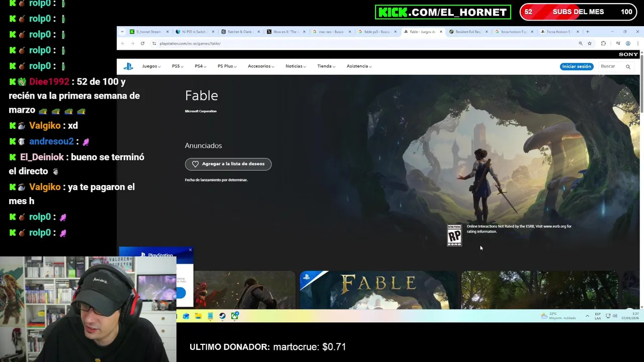
Task: Click the KICK.COM/EL_HORNET banner
Action: point(443,12)
